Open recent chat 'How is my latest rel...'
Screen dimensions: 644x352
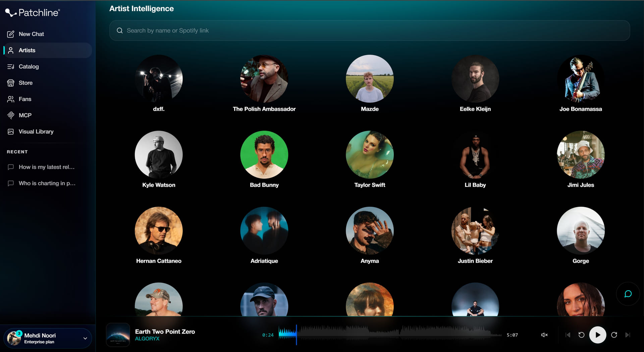tap(48, 167)
